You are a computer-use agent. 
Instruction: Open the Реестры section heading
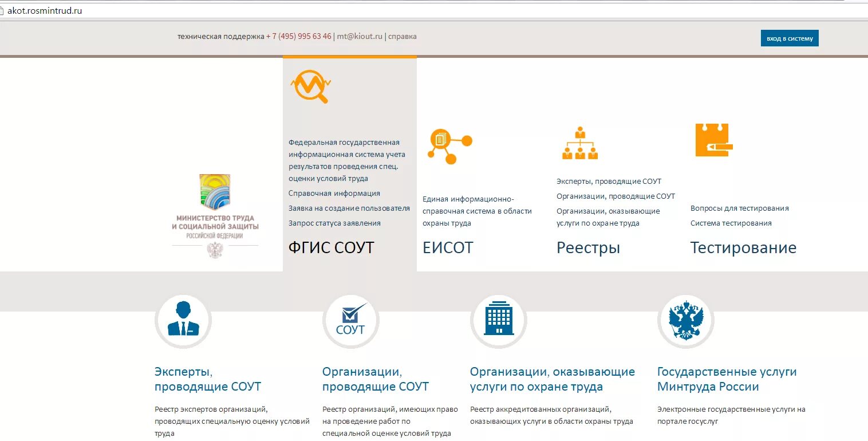589,247
